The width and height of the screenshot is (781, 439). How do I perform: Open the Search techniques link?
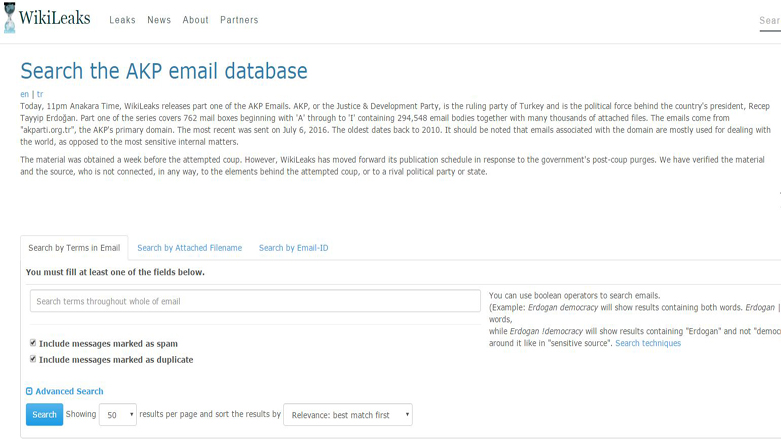648,343
